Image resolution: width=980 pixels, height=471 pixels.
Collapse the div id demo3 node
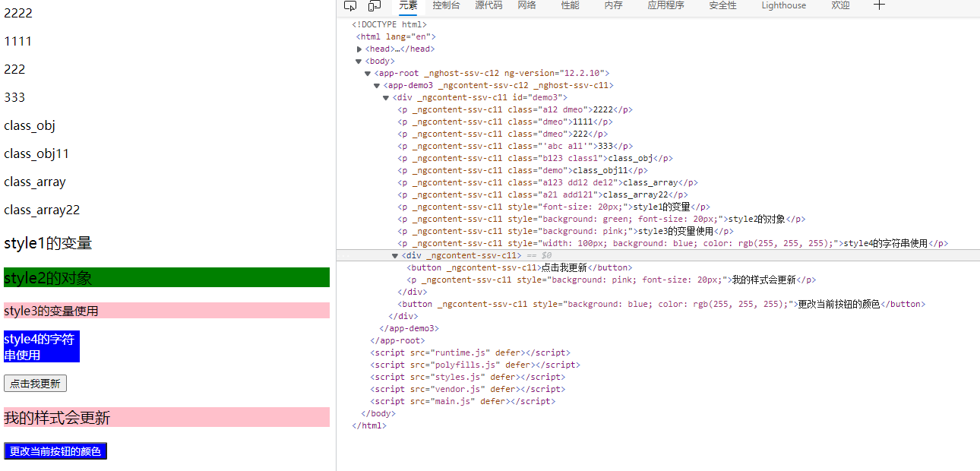pyautogui.click(x=387, y=97)
